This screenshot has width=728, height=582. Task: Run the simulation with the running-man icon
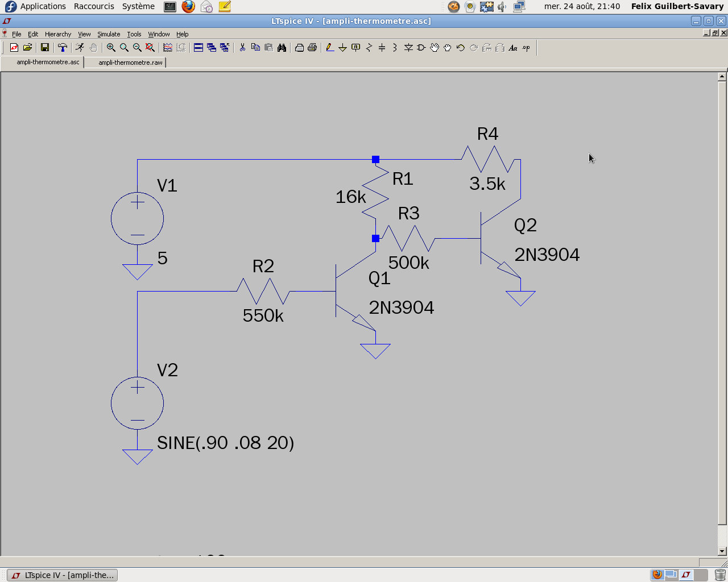pyautogui.click(x=80, y=48)
